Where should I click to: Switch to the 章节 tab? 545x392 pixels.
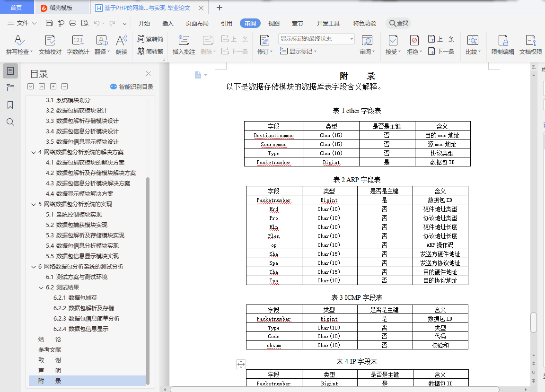click(297, 23)
